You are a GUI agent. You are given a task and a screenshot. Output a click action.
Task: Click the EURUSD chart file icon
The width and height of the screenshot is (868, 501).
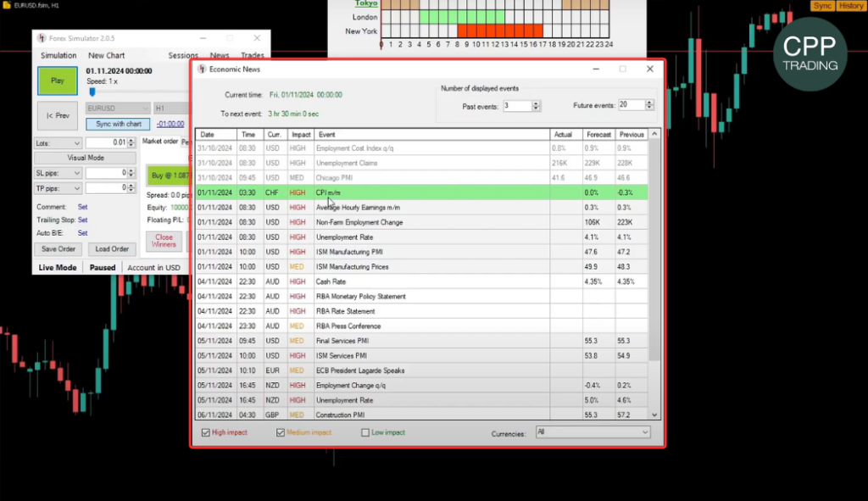7,5
